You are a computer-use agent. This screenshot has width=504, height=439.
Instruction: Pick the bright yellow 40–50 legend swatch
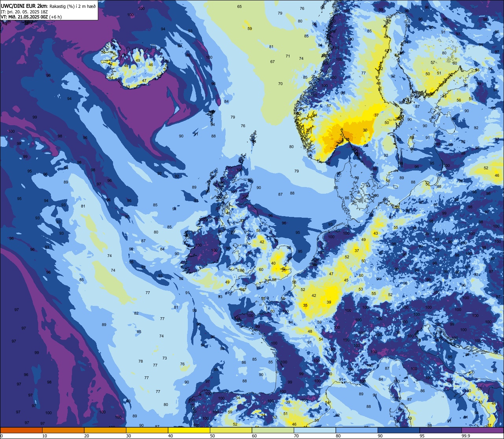pyautogui.click(x=189, y=430)
